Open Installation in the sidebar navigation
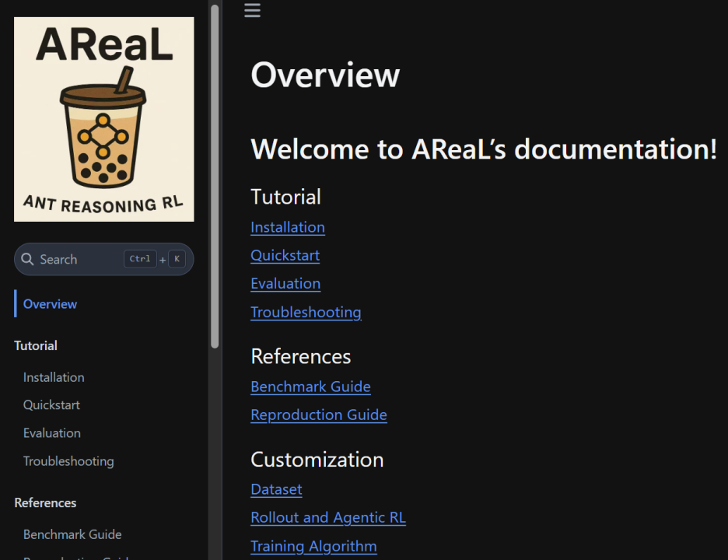 [x=54, y=377]
